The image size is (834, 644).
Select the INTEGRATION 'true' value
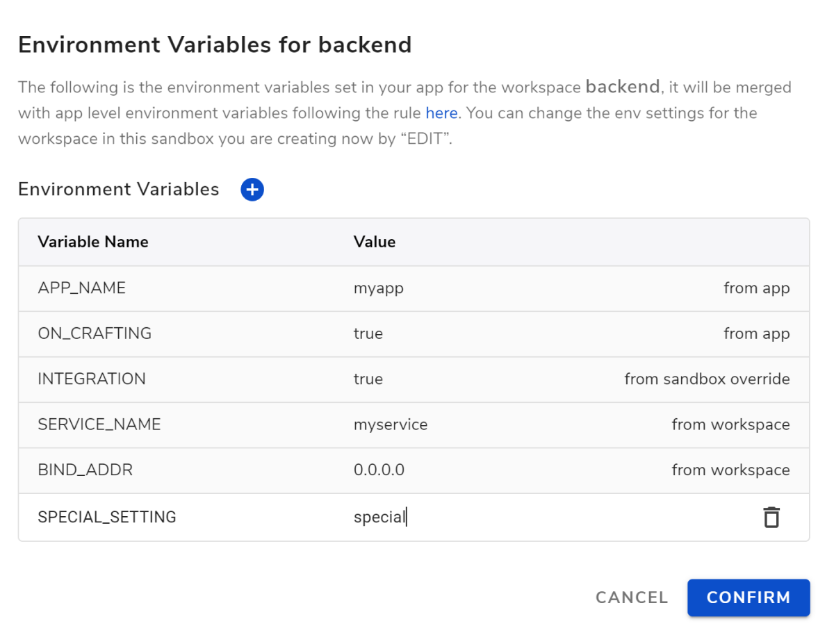(368, 379)
